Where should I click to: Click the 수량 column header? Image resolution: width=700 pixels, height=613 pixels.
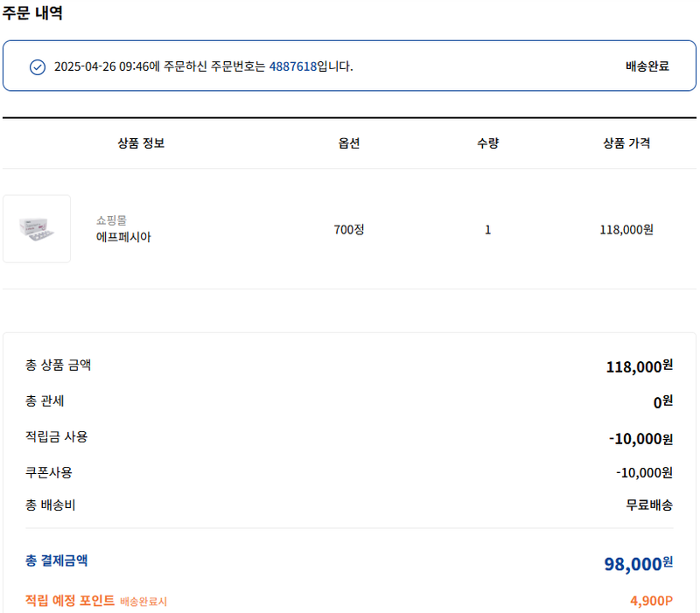[x=487, y=143]
